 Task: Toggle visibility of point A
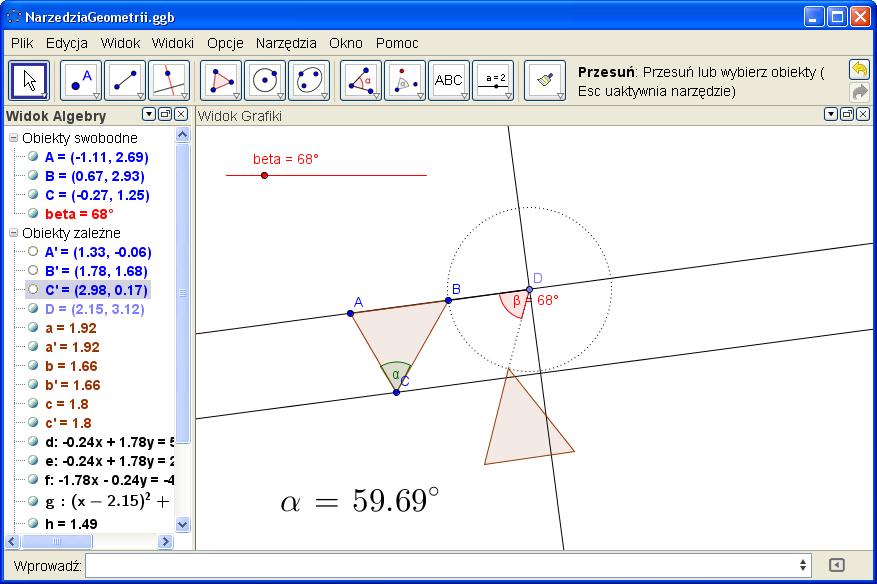[x=33, y=157]
